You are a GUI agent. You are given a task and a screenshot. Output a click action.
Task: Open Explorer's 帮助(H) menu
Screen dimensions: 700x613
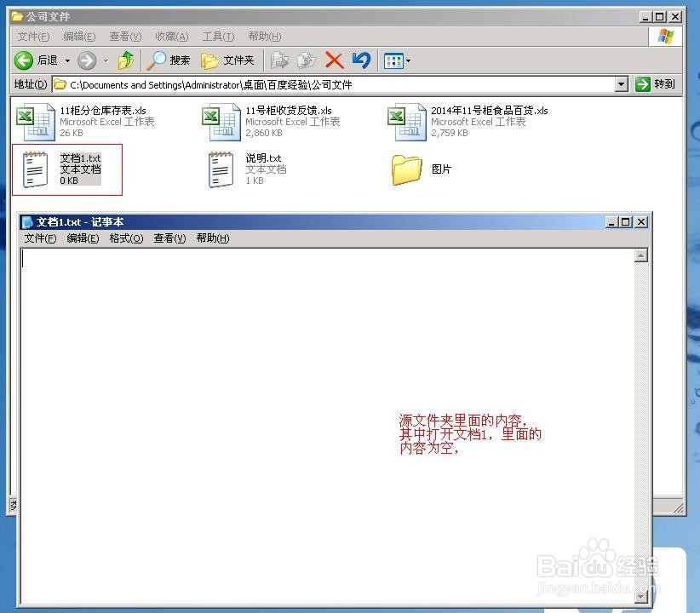pyautogui.click(x=265, y=37)
